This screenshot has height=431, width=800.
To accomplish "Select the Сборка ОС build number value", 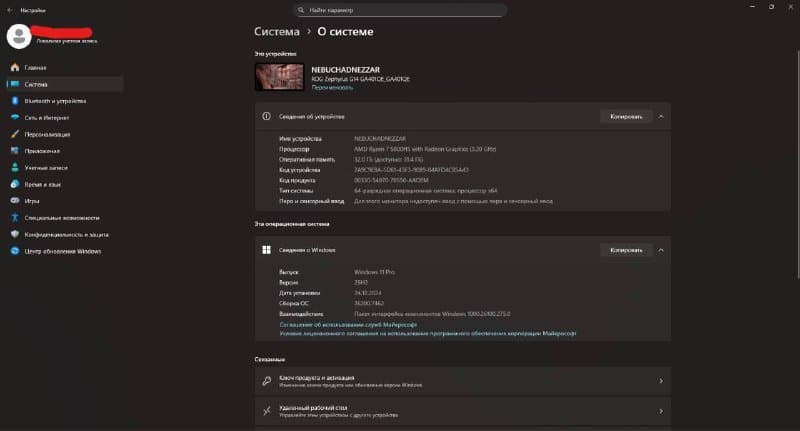I will [369, 303].
